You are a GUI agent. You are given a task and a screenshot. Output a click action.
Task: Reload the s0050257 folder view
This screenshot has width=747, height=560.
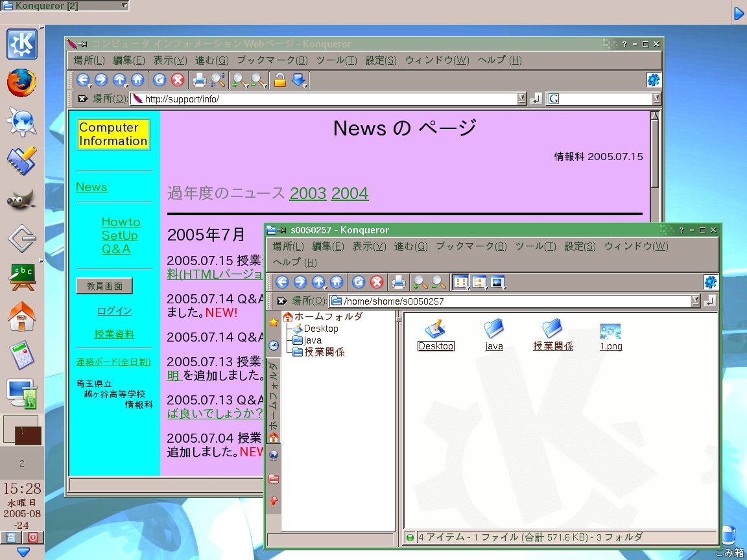click(x=359, y=282)
